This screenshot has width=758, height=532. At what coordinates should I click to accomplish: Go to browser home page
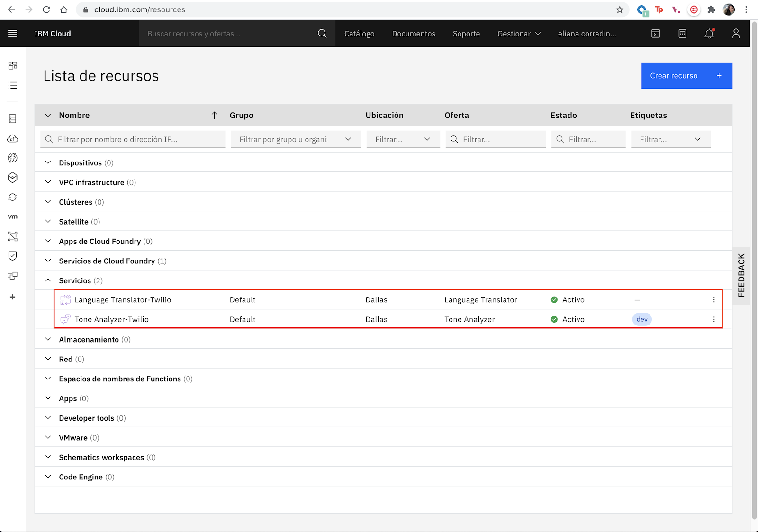point(64,9)
